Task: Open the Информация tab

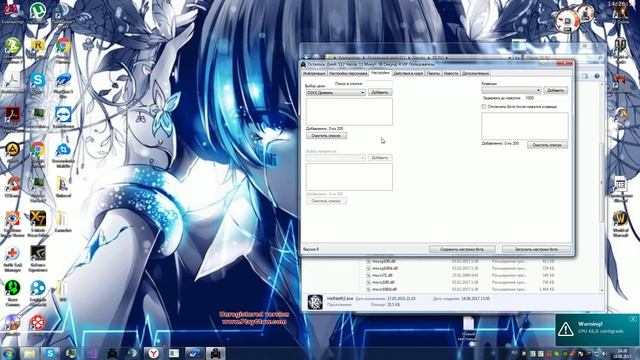Action: click(314, 73)
